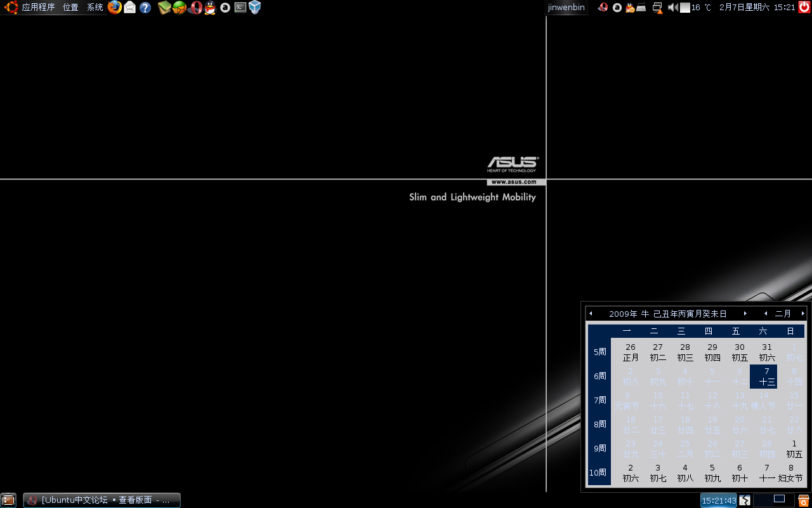Viewport: 812px width, 508px height.
Task: Click the show desktop icon in bottom panel
Action: [x=8, y=500]
